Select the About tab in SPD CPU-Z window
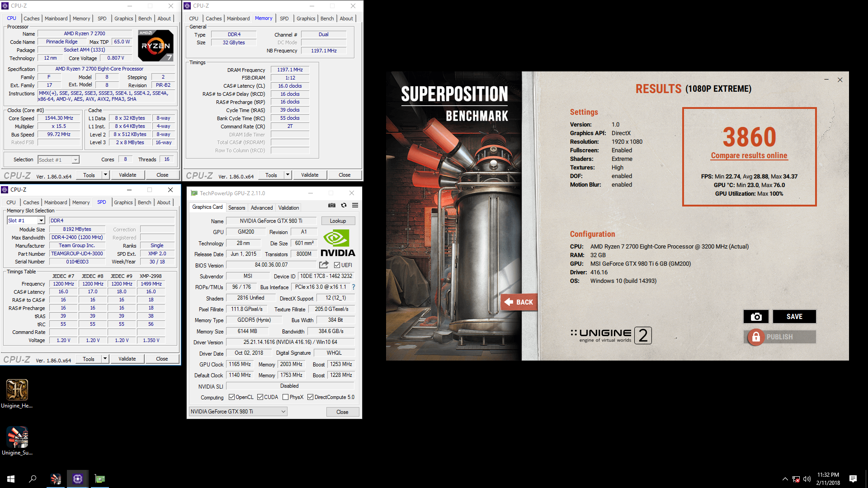The height and width of the screenshot is (488, 868). 164,202
